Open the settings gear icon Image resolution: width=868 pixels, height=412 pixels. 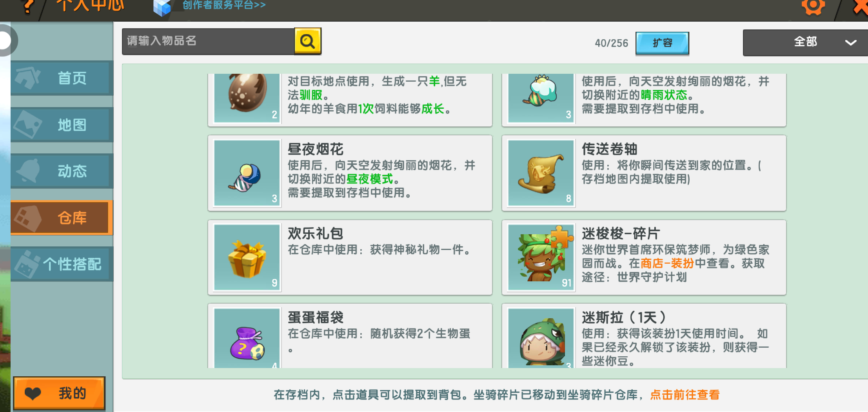813,7
